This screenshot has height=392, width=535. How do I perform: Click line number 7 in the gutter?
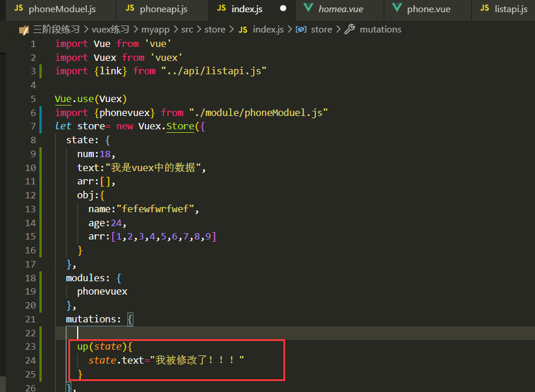(x=33, y=126)
